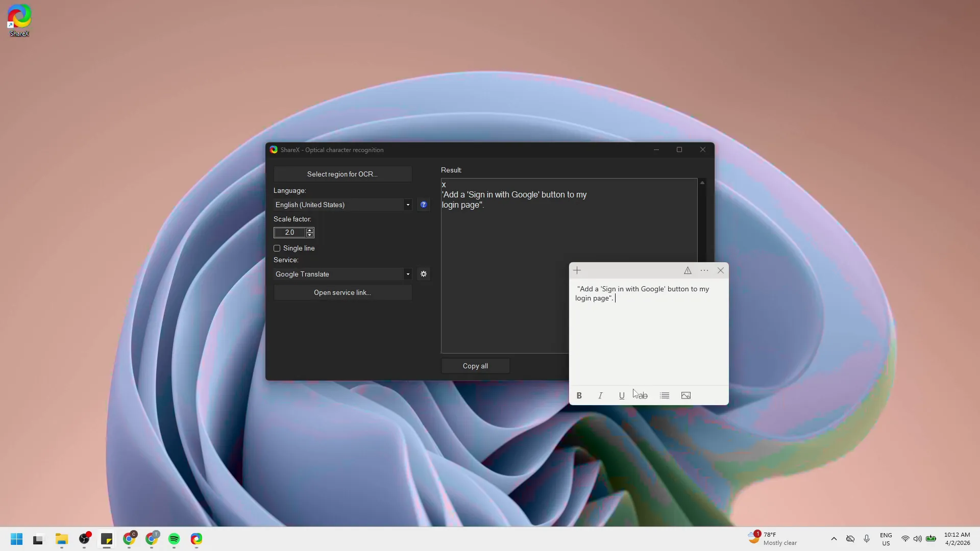980x551 pixels.
Task: Toggle Bold formatting in sticky note
Action: [579, 395]
